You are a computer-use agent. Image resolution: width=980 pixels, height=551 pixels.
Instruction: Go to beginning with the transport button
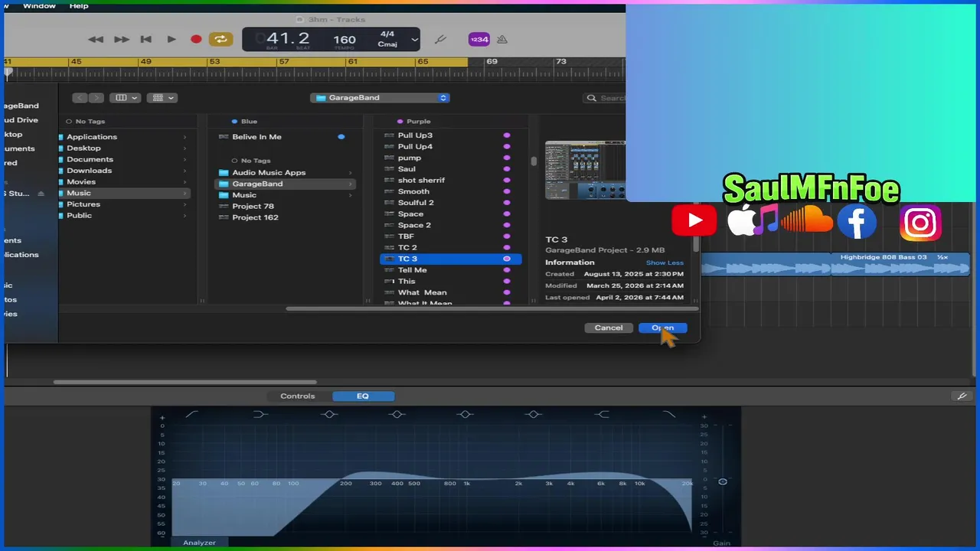[146, 39]
